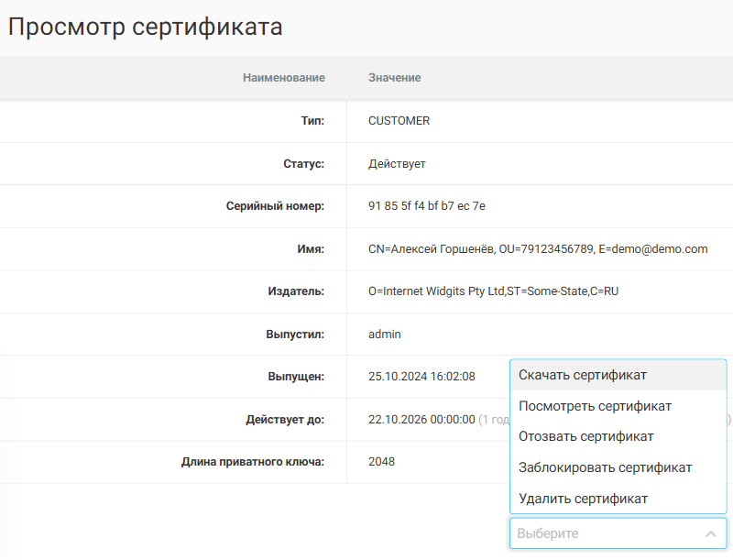Click the 'Просмотр сертификата' page title

click(146, 27)
